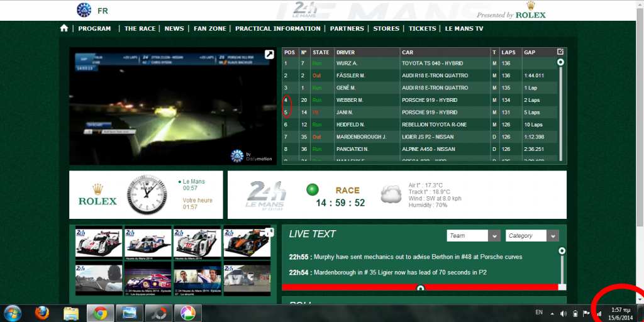Select driver FÄSSLER M. row
This screenshot has width=644, height=322.
click(x=419, y=75)
